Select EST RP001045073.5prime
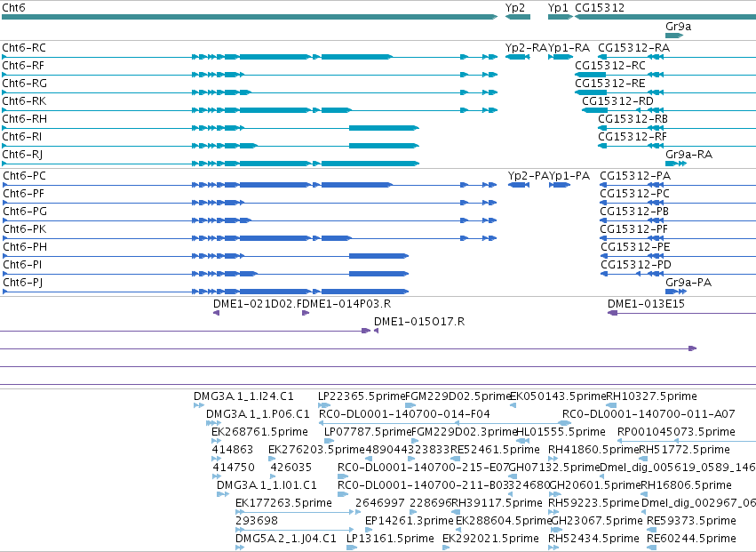The image size is (756, 552). coord(676,432)
